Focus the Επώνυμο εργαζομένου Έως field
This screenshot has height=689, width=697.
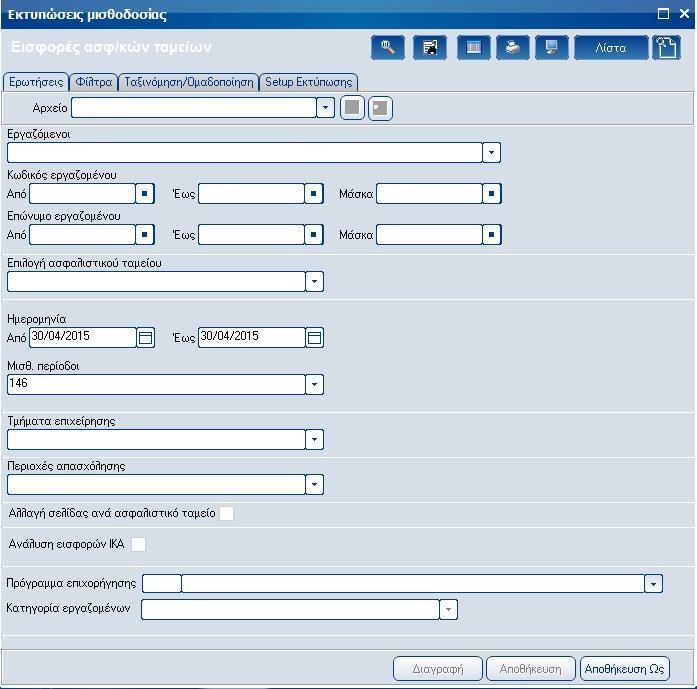tap(251, 234)
